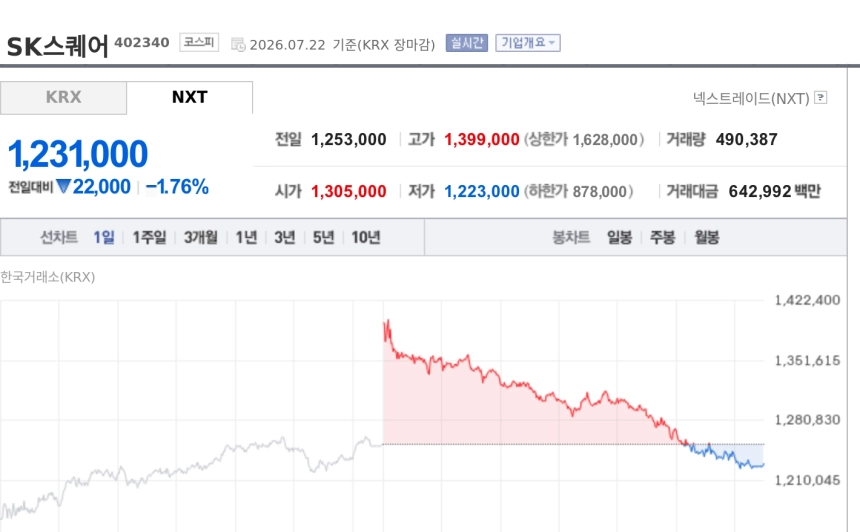This screenshot has height=532, width=860.
Task: Open the 일봉 daily candle chart
Action: (619, 237)
